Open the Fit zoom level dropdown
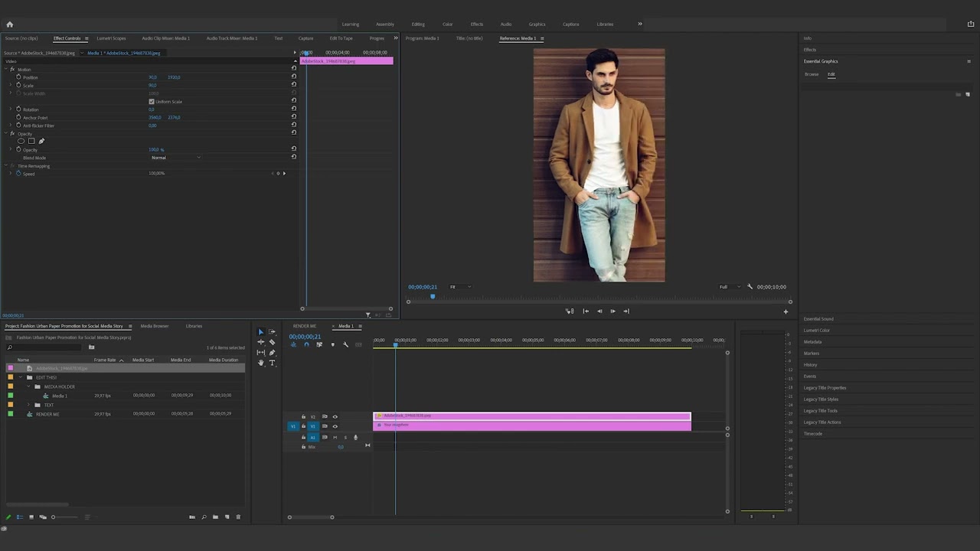 (459, 287)
